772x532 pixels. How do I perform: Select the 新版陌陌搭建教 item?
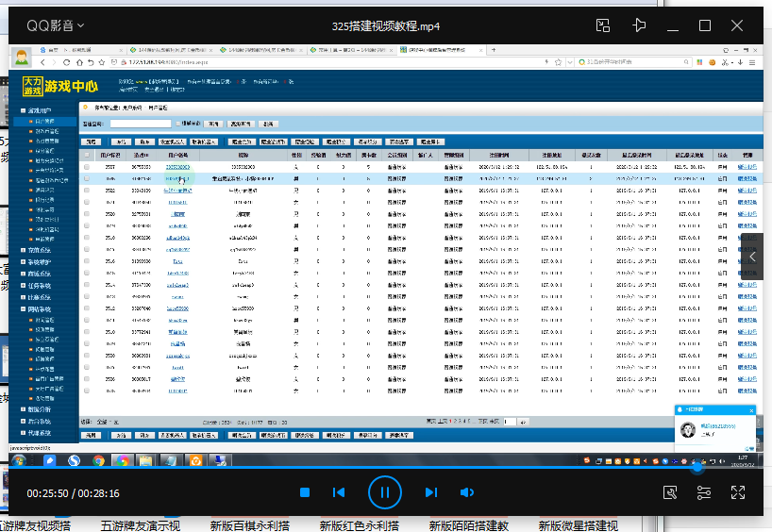pos(468,525)
